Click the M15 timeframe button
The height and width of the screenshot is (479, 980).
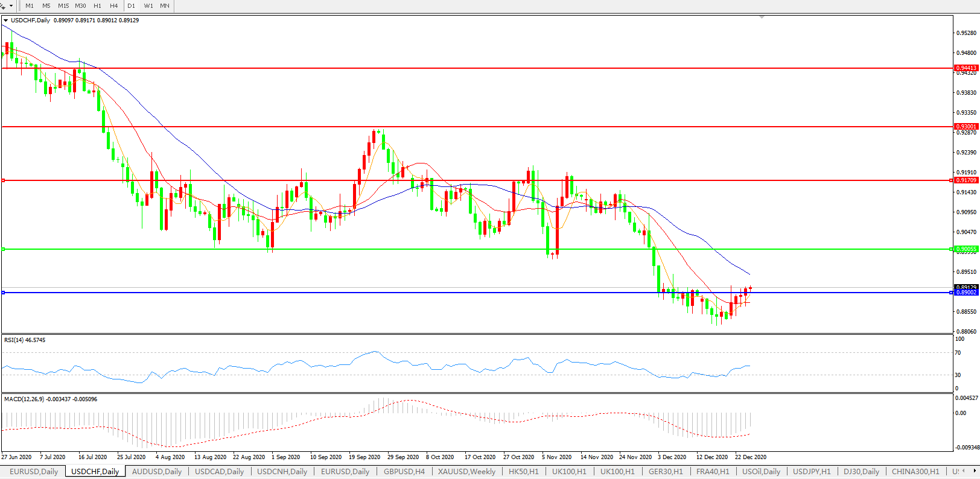coord(63,6)
